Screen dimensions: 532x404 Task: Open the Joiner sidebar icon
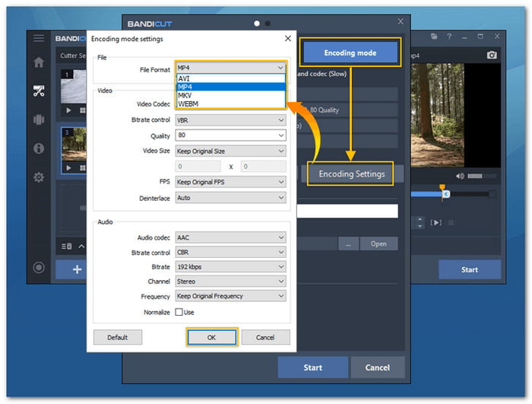pyautogui.click(x=39, y=119)
